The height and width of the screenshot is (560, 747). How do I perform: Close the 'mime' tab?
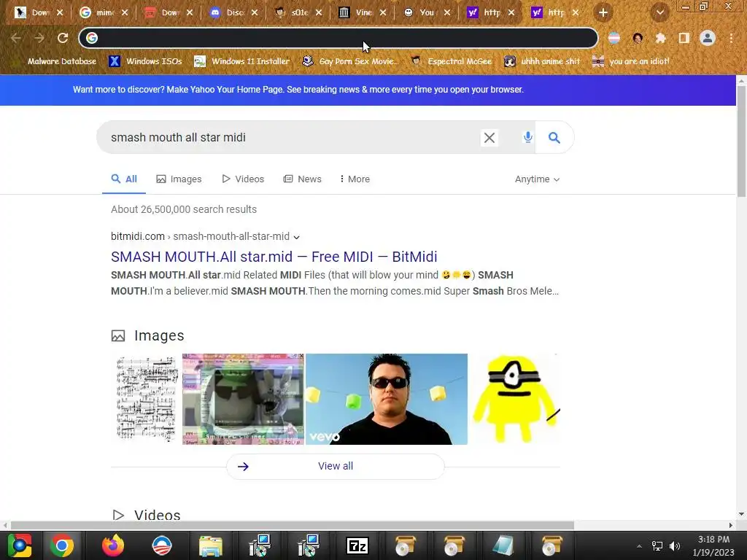point(124,13)
